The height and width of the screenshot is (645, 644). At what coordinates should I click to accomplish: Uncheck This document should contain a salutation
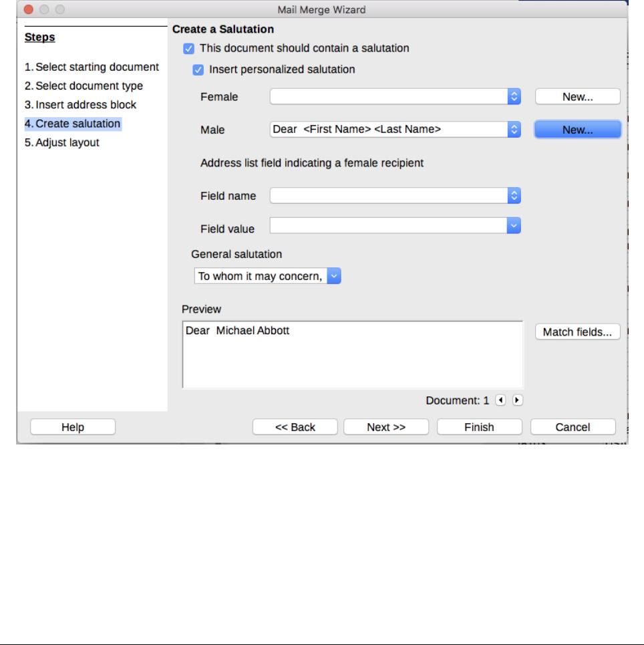(189, 49)
